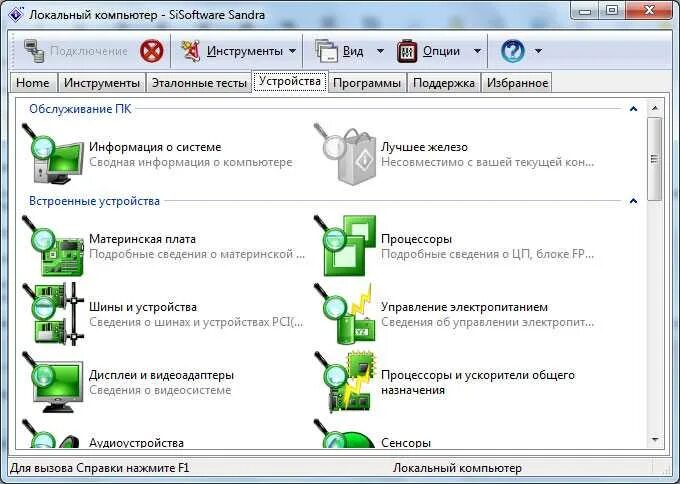Click the Сведения о шинах и устройствах description
The height and width of the screenshot is (484, 680).
(196, 322)
